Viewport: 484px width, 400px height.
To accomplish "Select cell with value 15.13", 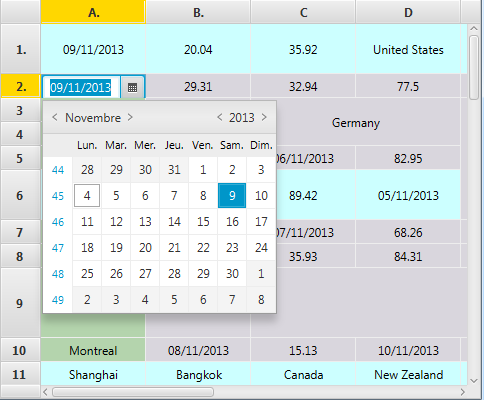I will 303,350.
